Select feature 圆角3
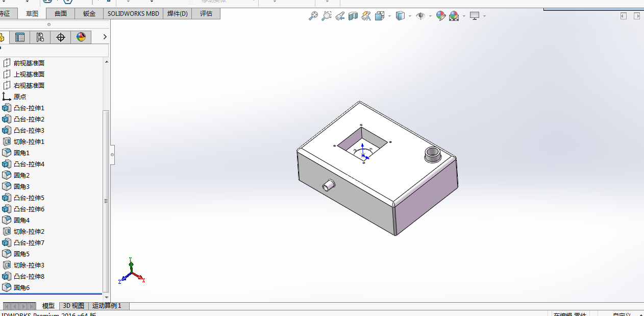 [x=22, y=187]
